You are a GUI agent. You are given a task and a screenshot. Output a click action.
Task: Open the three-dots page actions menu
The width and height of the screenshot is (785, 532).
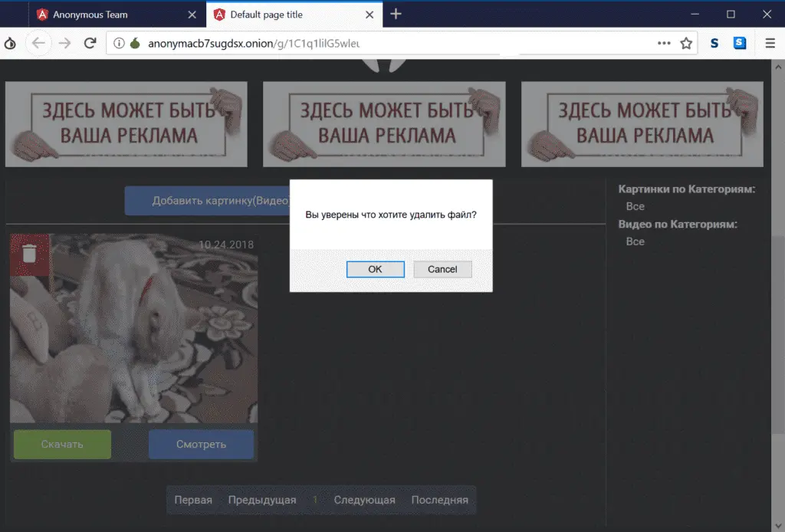664,44
